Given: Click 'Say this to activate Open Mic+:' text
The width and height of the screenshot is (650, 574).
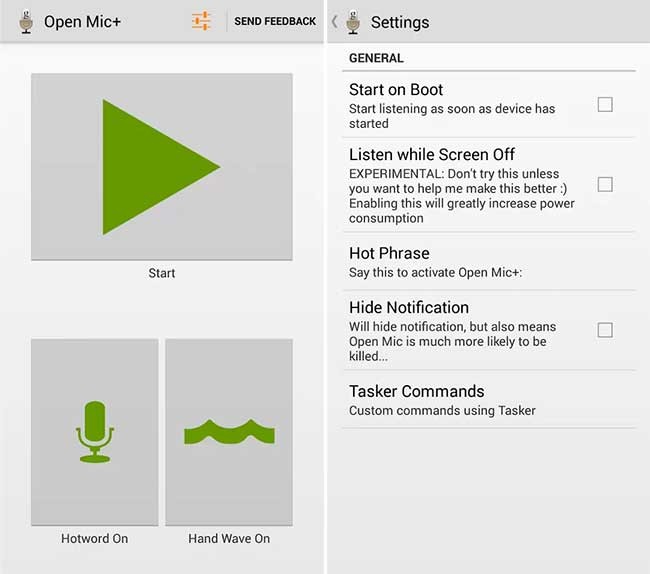Looking at the screenshot, I should pos(435,272).
